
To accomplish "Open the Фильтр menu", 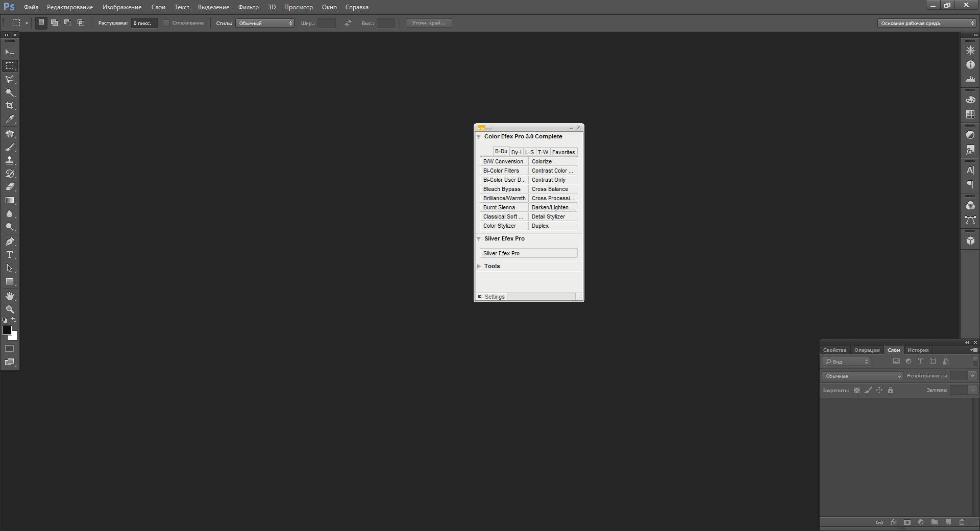I will 248,7.
